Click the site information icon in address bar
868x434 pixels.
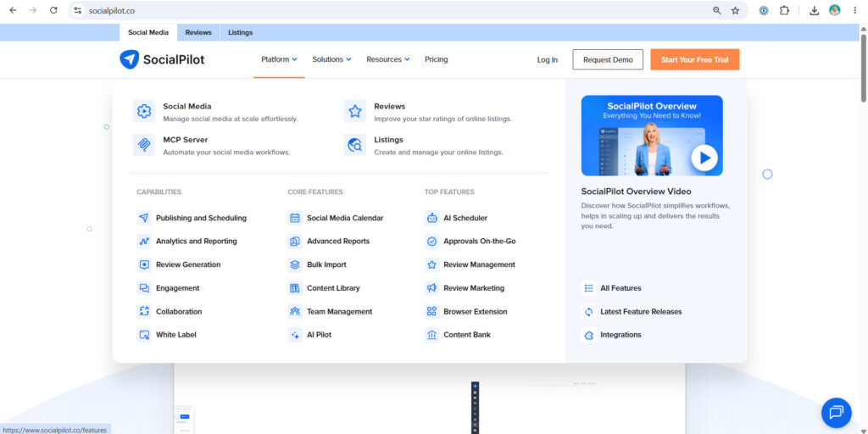pos(78,10)
